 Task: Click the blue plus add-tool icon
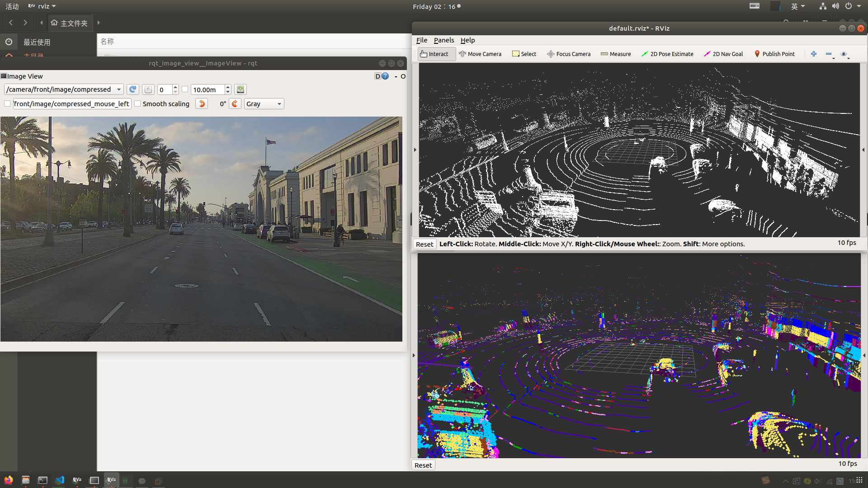point(814,54)
